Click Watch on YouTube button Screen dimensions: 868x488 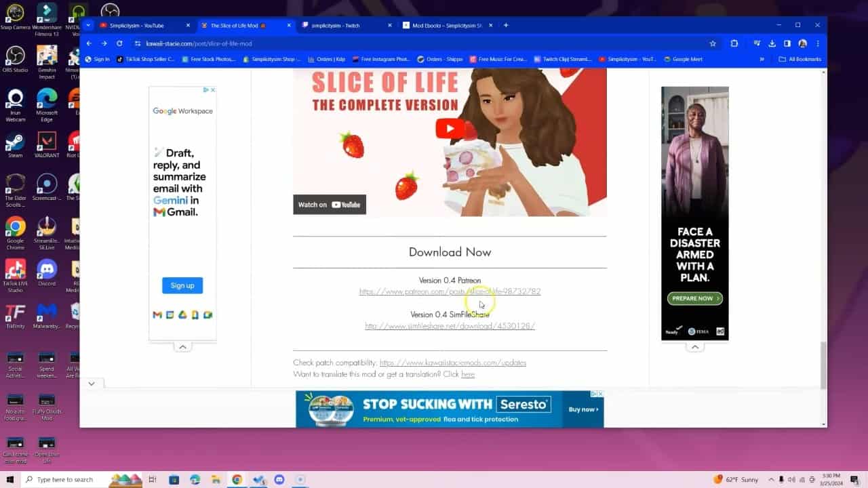[x=330, y=205]
